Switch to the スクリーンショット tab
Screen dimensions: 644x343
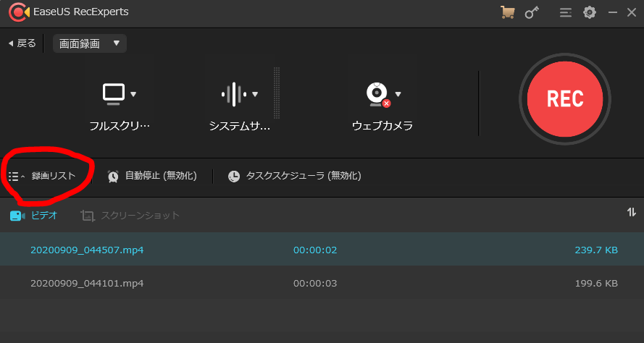click(130, 216)
